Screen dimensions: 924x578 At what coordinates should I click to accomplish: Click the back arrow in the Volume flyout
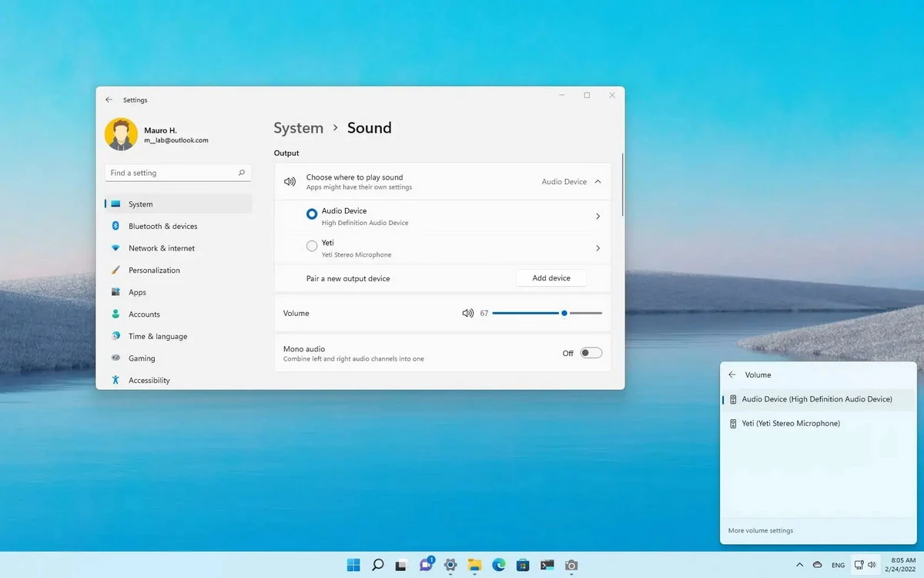[x=731, y=375]
